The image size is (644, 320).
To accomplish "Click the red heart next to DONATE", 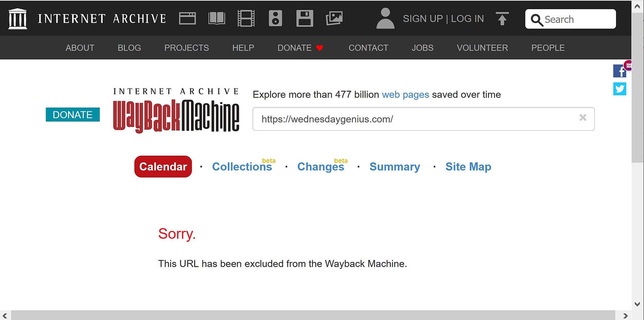I will click(320, 48).
